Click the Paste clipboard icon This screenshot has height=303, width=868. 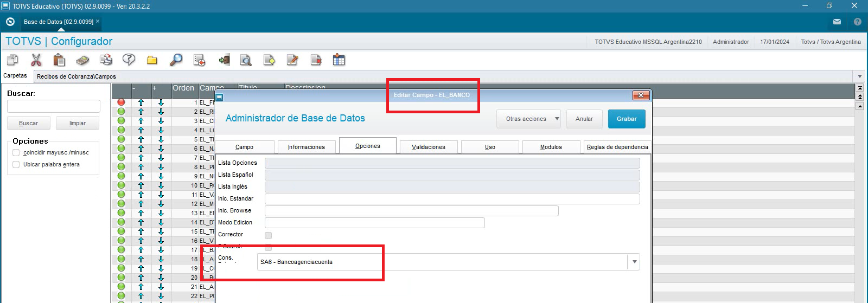(x=59, y=60)
